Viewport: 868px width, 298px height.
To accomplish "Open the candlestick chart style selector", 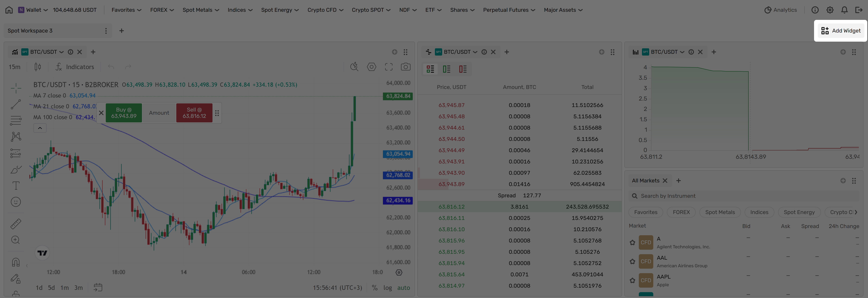I will coord(38,67).
